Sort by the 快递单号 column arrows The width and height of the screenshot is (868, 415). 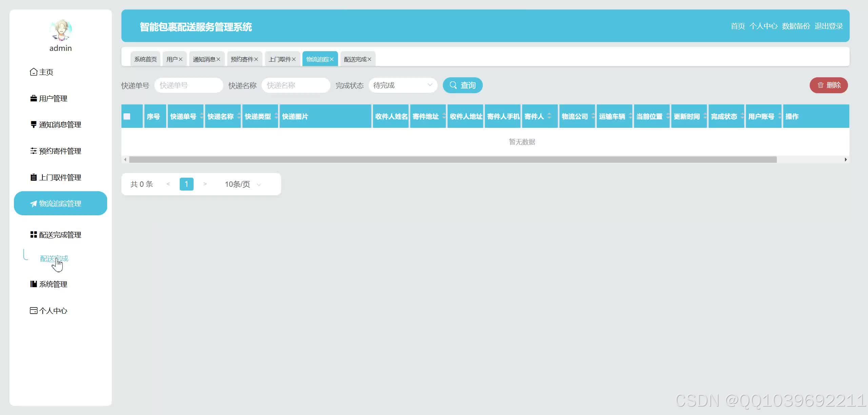202,116
